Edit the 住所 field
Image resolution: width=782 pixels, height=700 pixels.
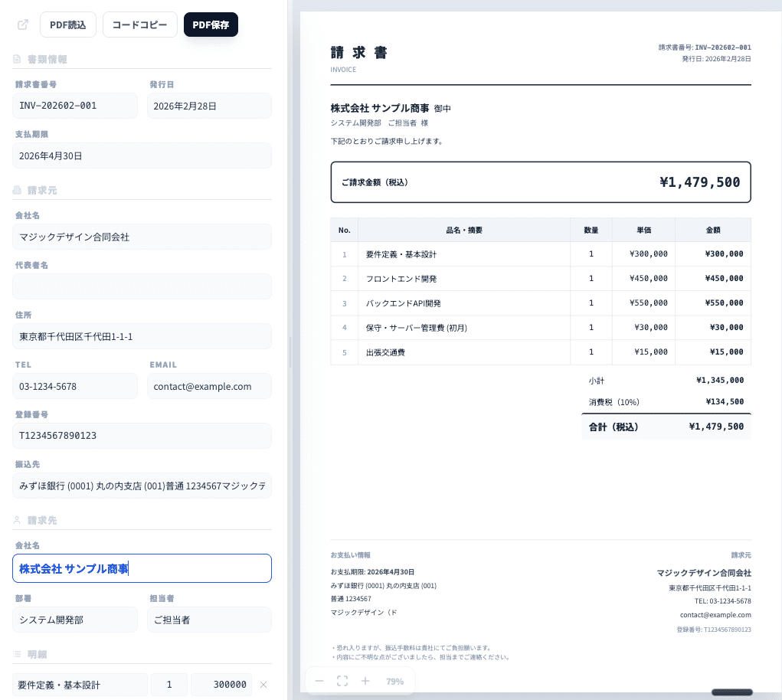pos(142,336)
